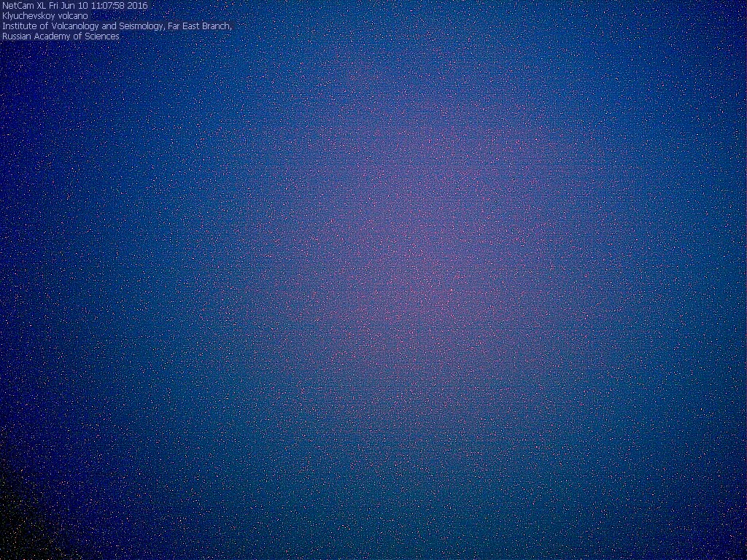Click the 'Klyuchevskoy volcano' caption text
The image size is (747, 560).
(x=45, y=16)
